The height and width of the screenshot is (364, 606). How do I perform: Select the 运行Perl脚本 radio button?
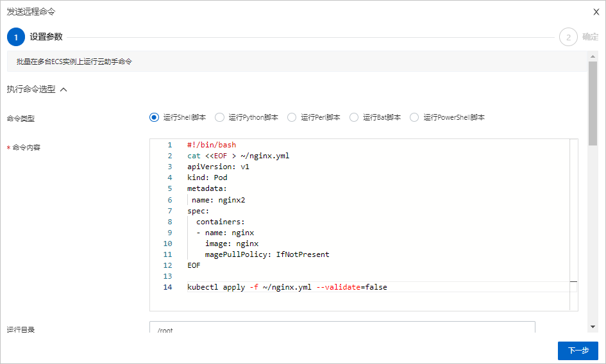tap(292, 117)
